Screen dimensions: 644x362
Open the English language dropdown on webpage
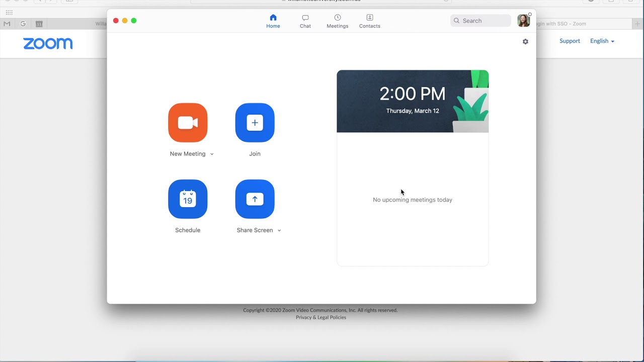click(602, 41)
